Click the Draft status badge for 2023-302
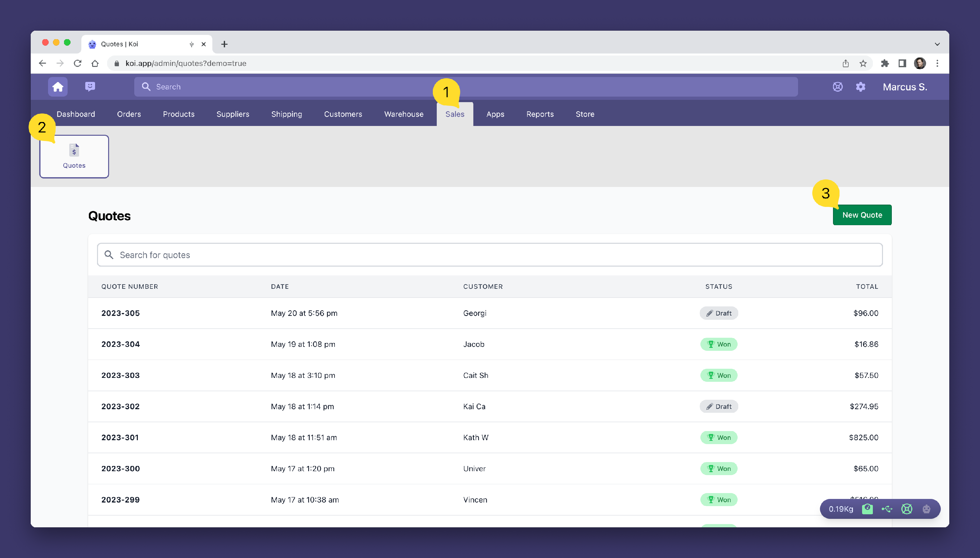The width and height of the screenshot is (980, 558). click(718, 407)
